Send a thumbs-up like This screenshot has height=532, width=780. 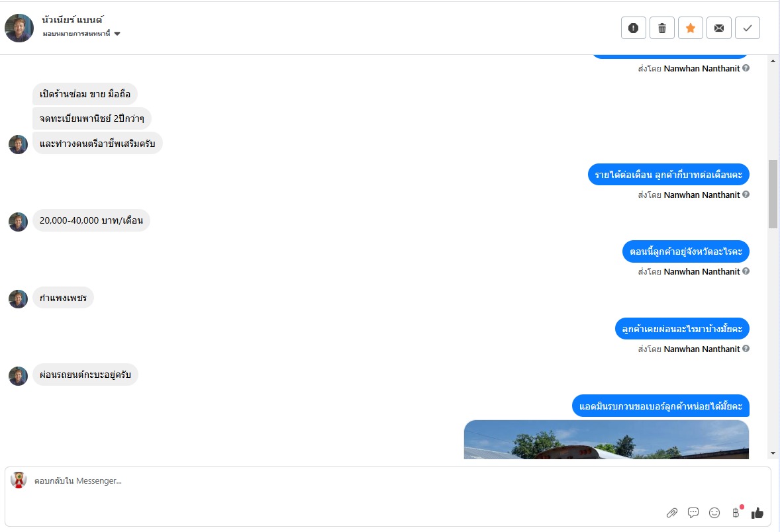(x=757, y=513)
